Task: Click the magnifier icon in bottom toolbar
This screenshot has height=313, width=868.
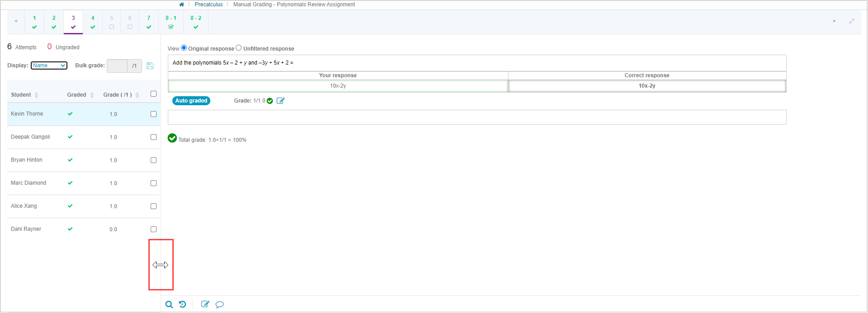Action: point(169,304)
